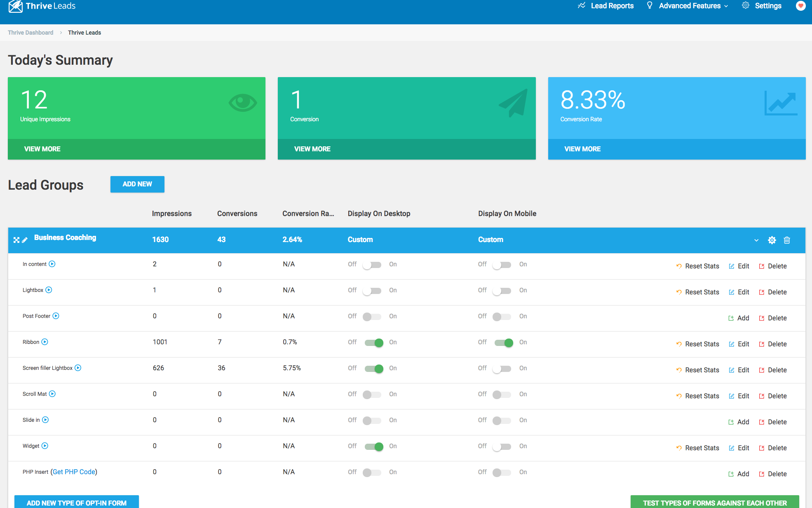
Task: Open the Get PHP Code link
Action: point(74,472)
